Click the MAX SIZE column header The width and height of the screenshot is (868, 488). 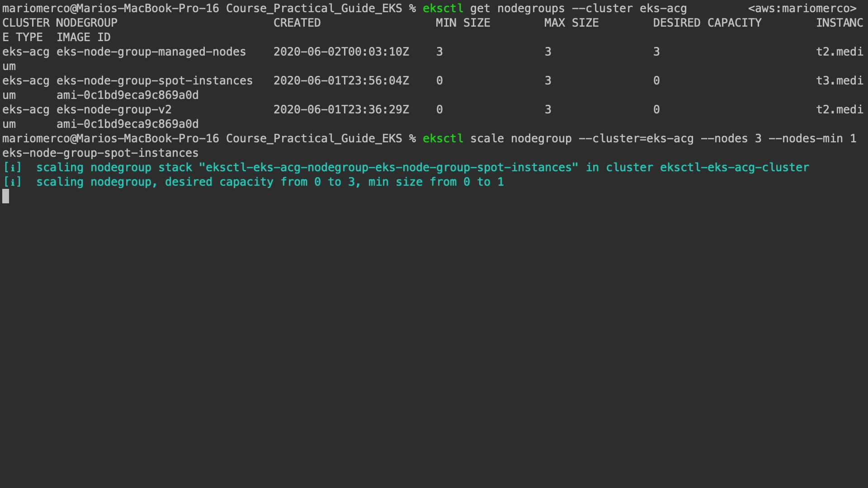[x=571, y=23]
